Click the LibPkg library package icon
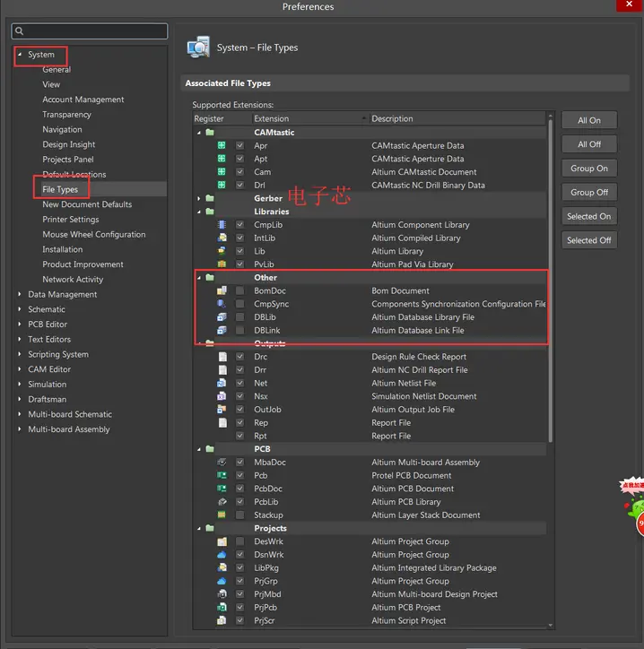The image size is (644, 649). 222,568
